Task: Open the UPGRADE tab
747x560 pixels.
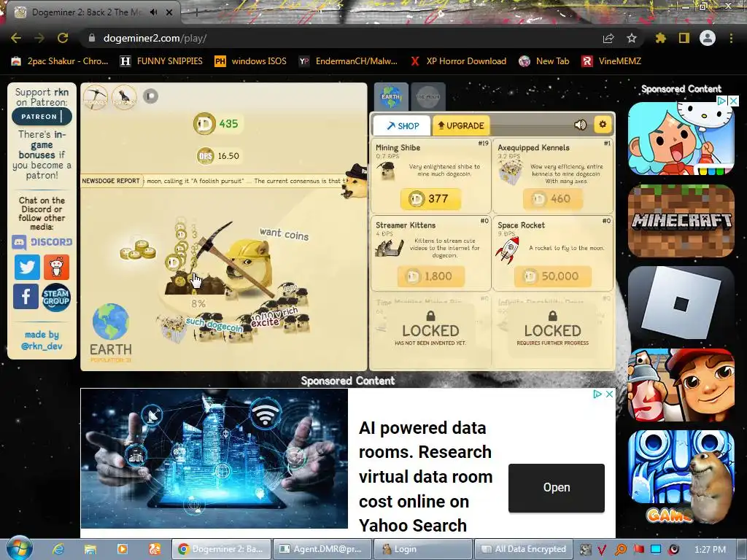Action: click(x=461, y=125)
